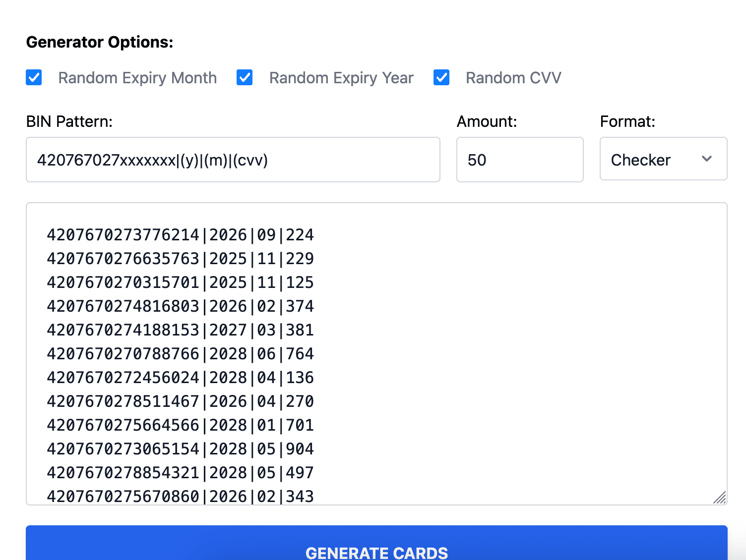
Task: Click the output line ending in 343
Action: point(180,496)
